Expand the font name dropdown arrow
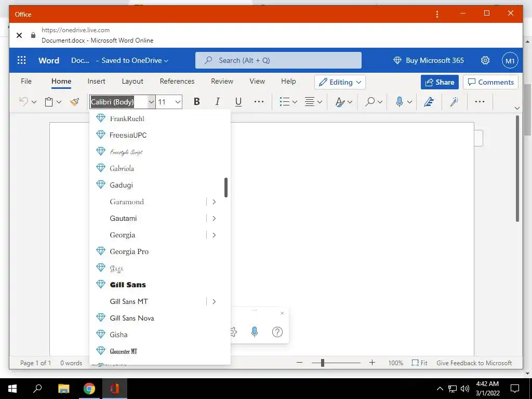This screenshot has height=399, width=532. [151, 102]
